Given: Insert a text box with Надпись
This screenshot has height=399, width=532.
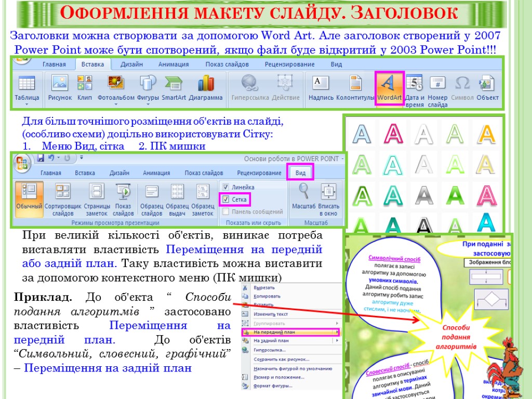Looking at the screenshot, I should click(321, 88).
